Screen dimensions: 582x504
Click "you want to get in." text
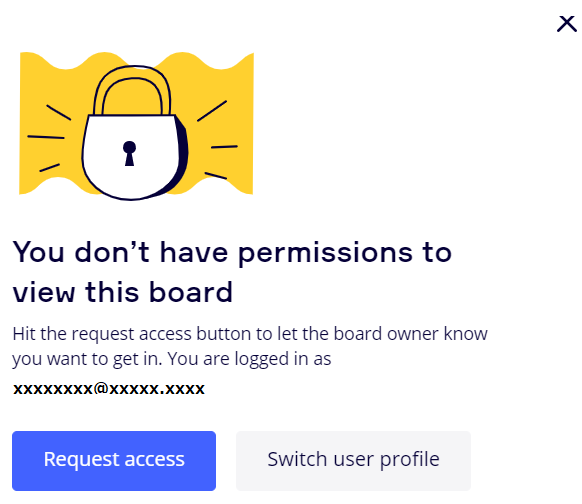(87, 359)
